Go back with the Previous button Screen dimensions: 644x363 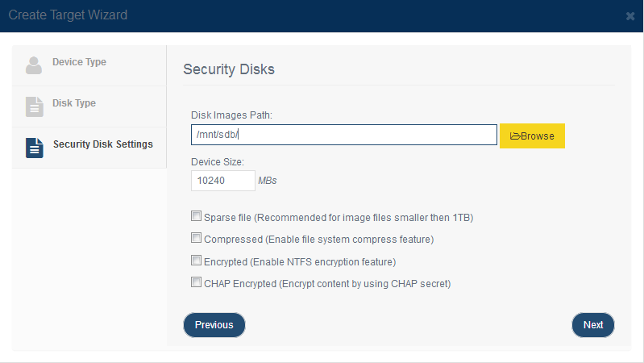pyautogui.click(x=214, y=325)
